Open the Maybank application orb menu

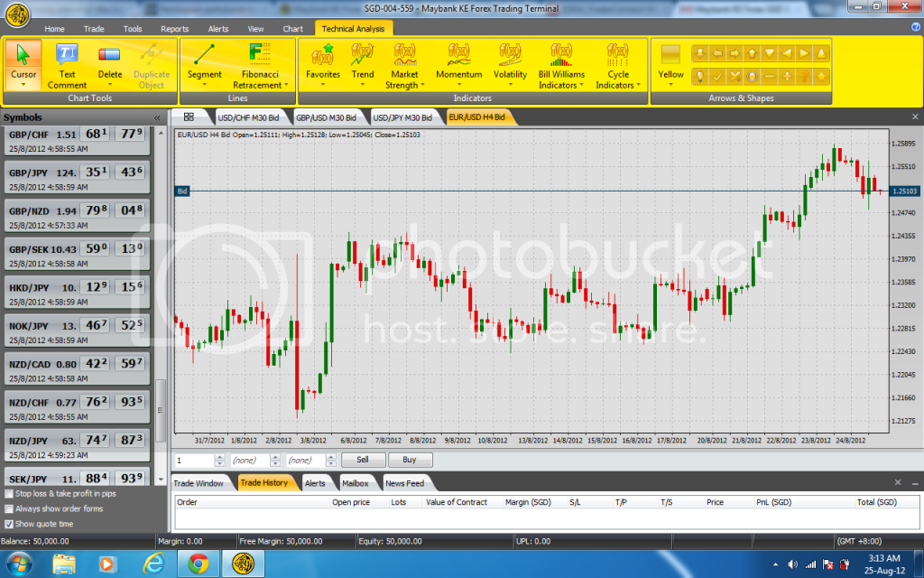click(18, 16)
